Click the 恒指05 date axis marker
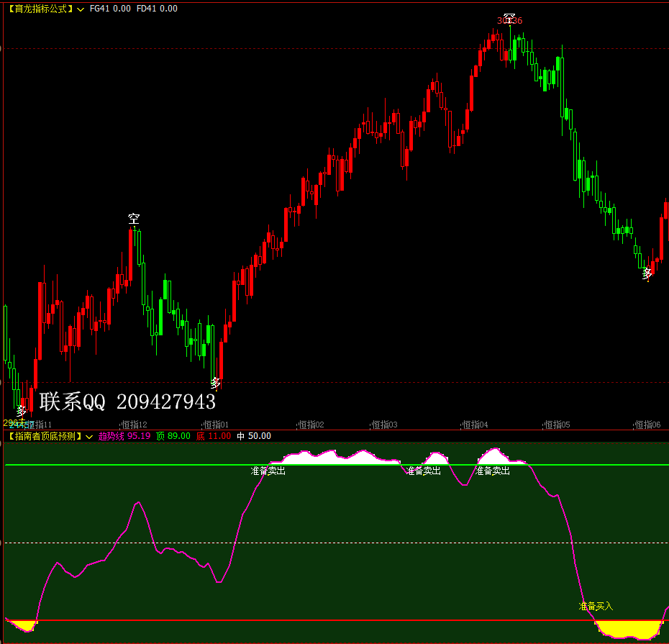669x644 pixels. pyautogui.click(x=557, y=425)
